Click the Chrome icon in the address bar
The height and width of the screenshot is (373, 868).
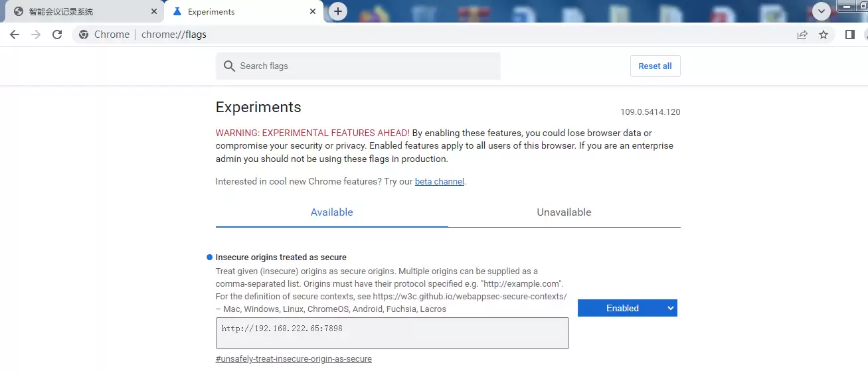(84, 35)
